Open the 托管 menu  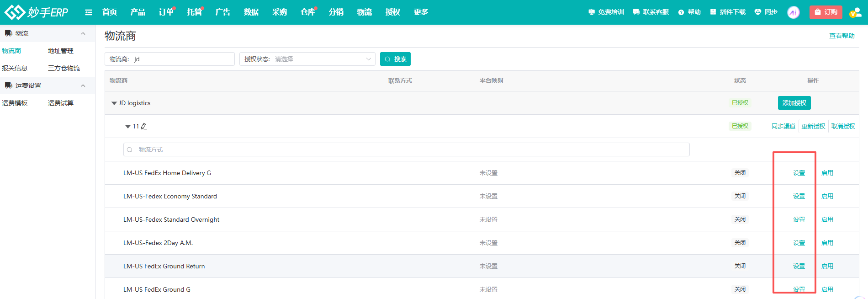tap(195, 12)
